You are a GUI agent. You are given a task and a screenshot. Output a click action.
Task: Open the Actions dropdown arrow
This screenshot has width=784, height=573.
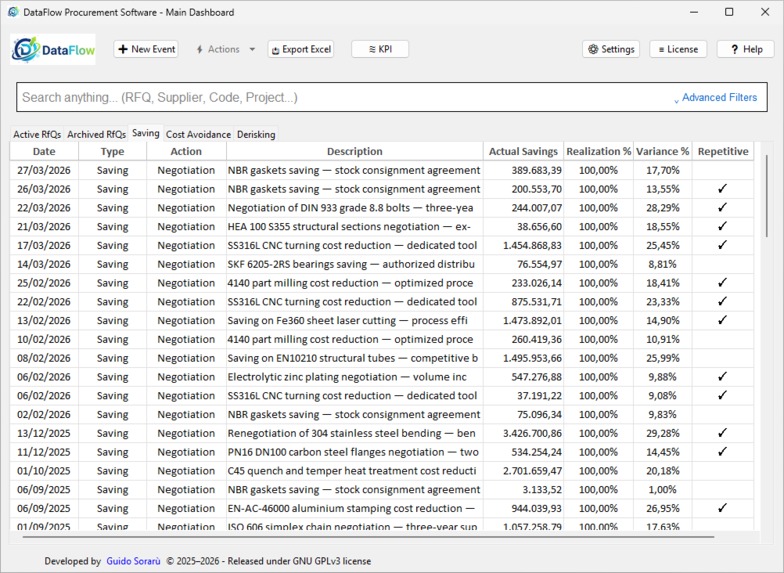[x=252, y=49]
